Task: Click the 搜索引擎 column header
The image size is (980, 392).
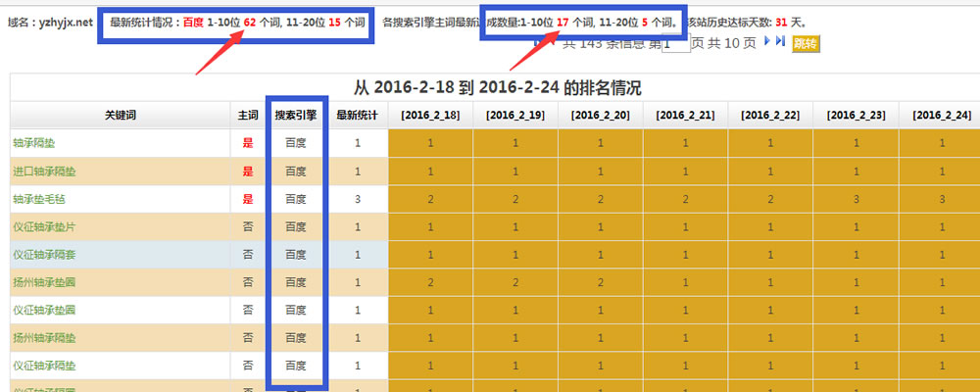Action: (295, 115)
